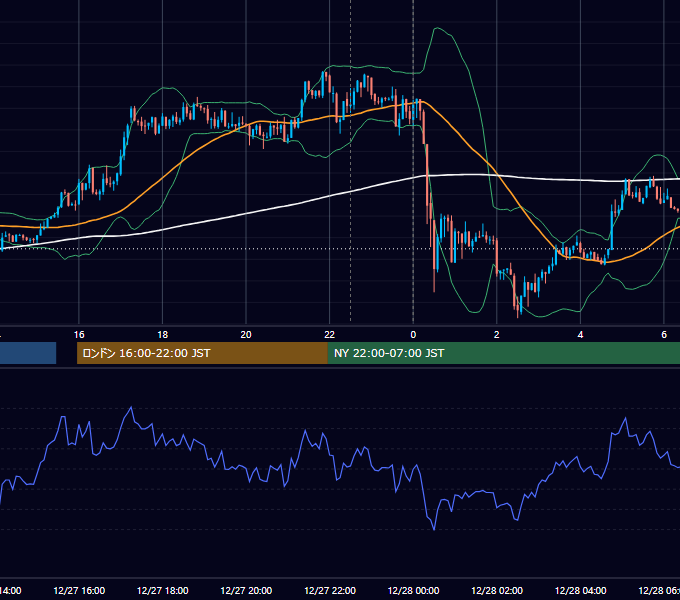Click the 12/27 20:00 date label
The image size is (680, 600).
[246, 590]
